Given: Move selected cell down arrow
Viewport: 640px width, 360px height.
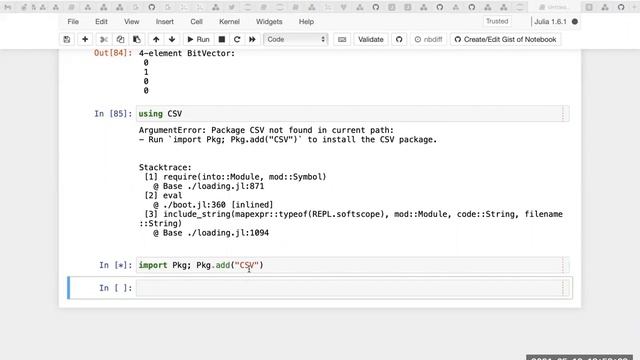Looking at the screenshot, I should (172, 40).
